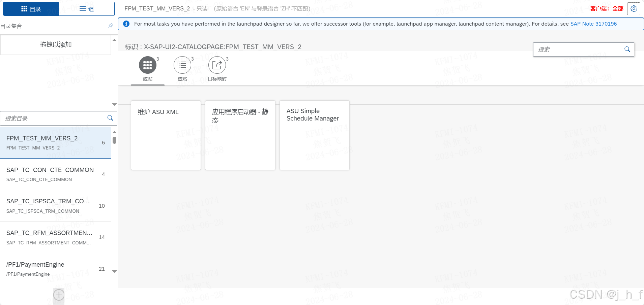Click the count 21 next to /PF1/PaymentEngine
Image resolution: width=644 pixels, height=305 pixels.
(x=102, y=269)
